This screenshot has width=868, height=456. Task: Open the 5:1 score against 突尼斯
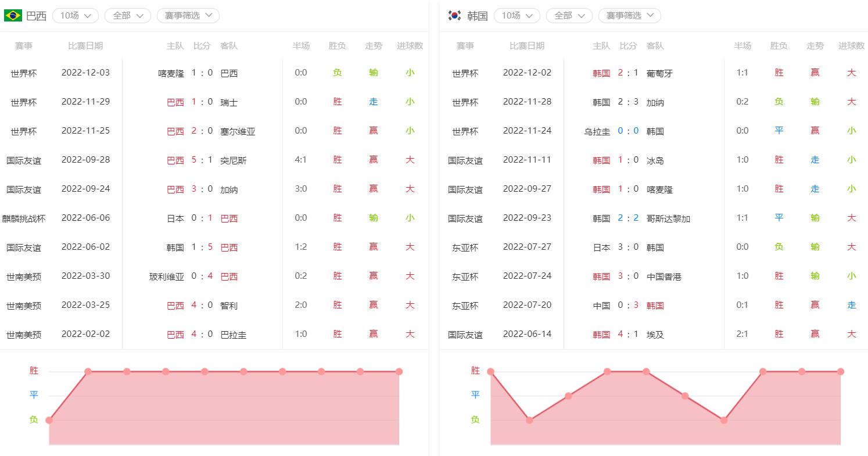(202, 160)
